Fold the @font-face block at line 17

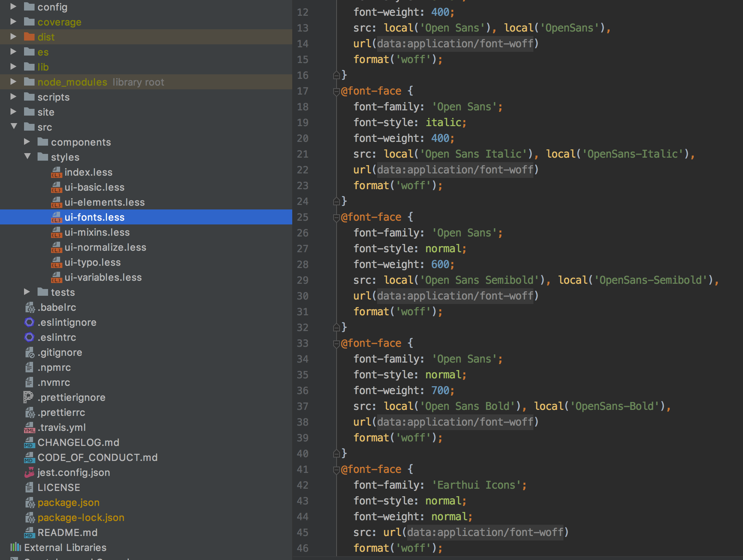337,91
